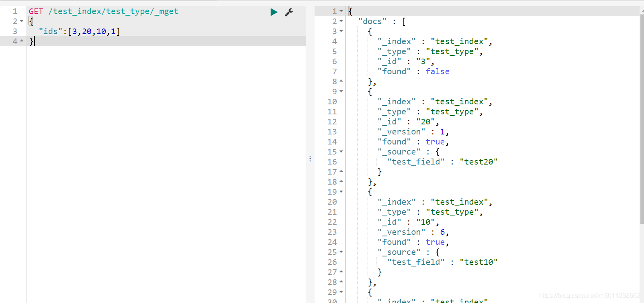The image size is (644, 303).
Task: Toggle fold arrow at response line 17
Action: click(341, 171)
